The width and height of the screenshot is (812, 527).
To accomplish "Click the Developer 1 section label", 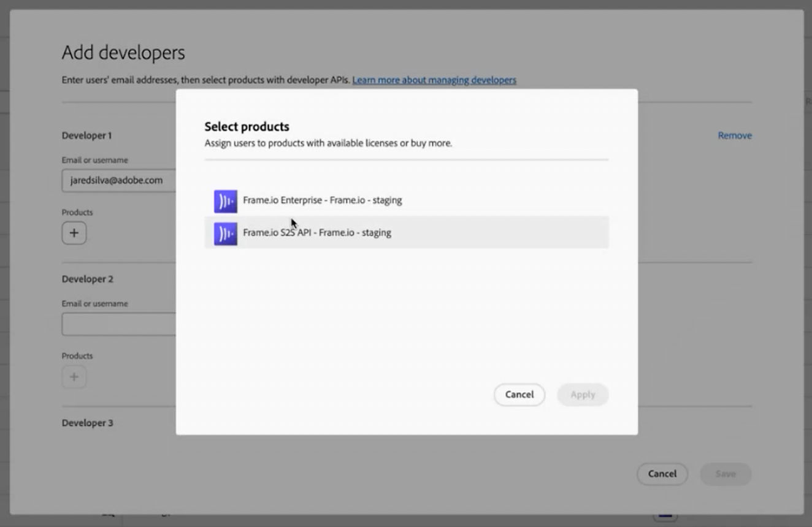I will tap(86, 135).
